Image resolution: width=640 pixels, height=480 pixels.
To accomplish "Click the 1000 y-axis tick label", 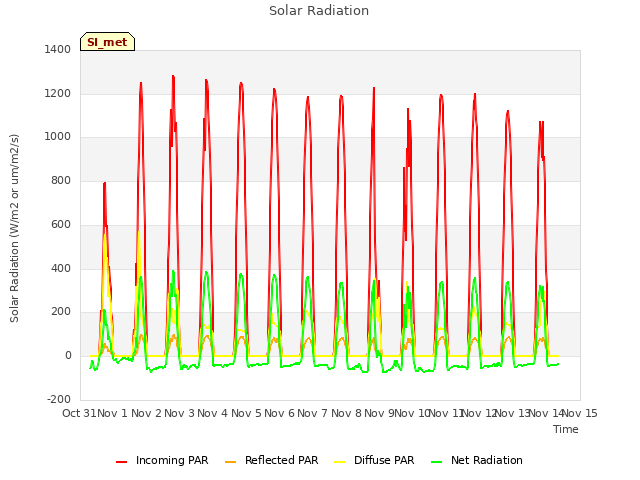I will [x=58, y=137].
